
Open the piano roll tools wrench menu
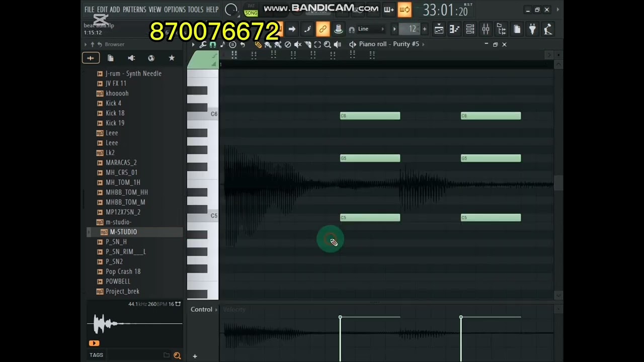[x=203, y=45]
